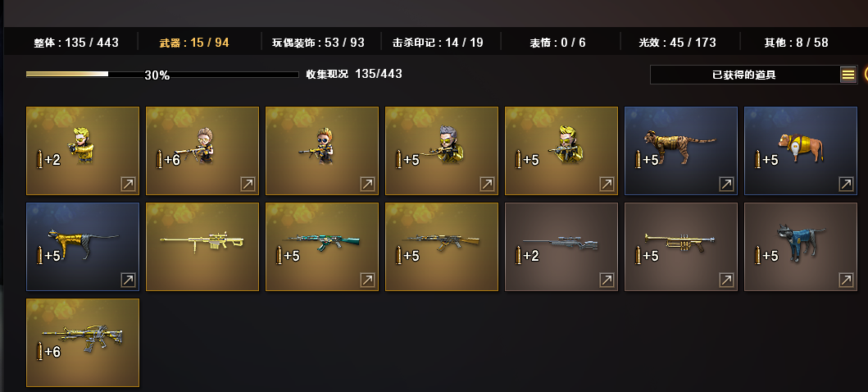Select the golden sniper rifle thumbnail

tap(202, 246)
